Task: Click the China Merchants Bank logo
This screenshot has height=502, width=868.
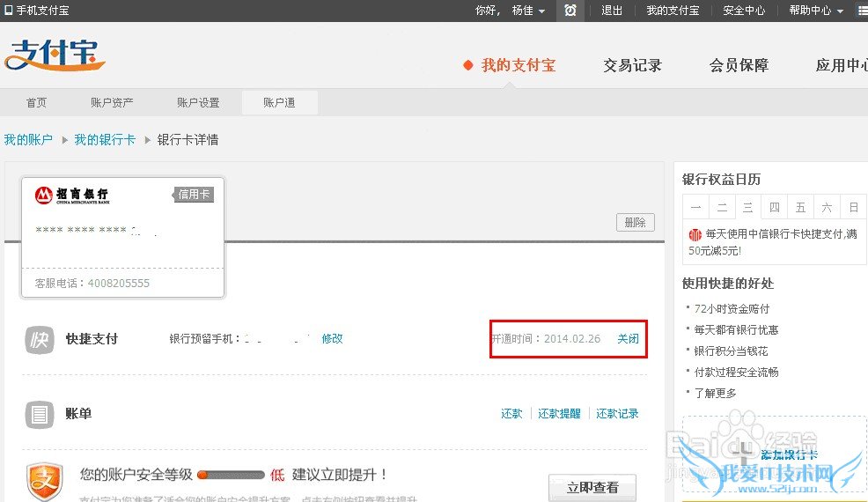Action: click(72, 195)
